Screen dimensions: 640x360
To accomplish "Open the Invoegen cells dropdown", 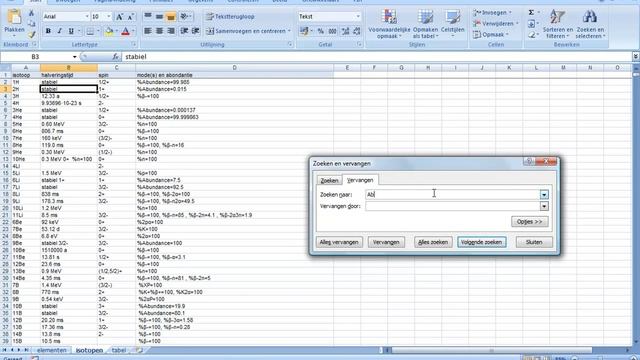I will [x=493, y=13].
